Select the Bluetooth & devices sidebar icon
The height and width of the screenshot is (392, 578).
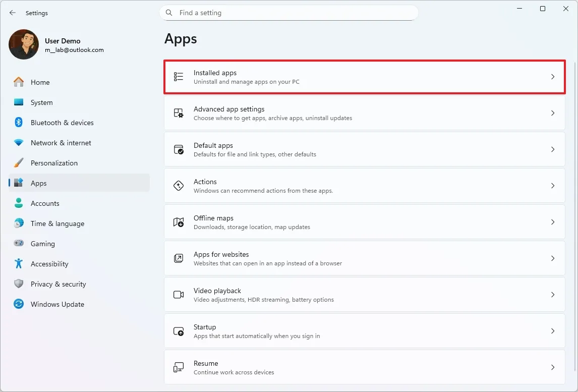[x=18, y=123]
